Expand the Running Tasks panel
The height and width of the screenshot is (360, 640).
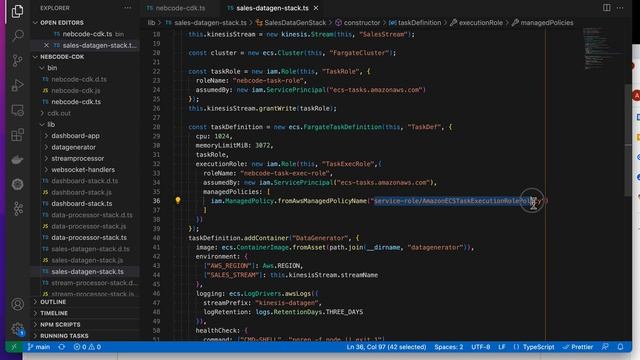(64, 336)
